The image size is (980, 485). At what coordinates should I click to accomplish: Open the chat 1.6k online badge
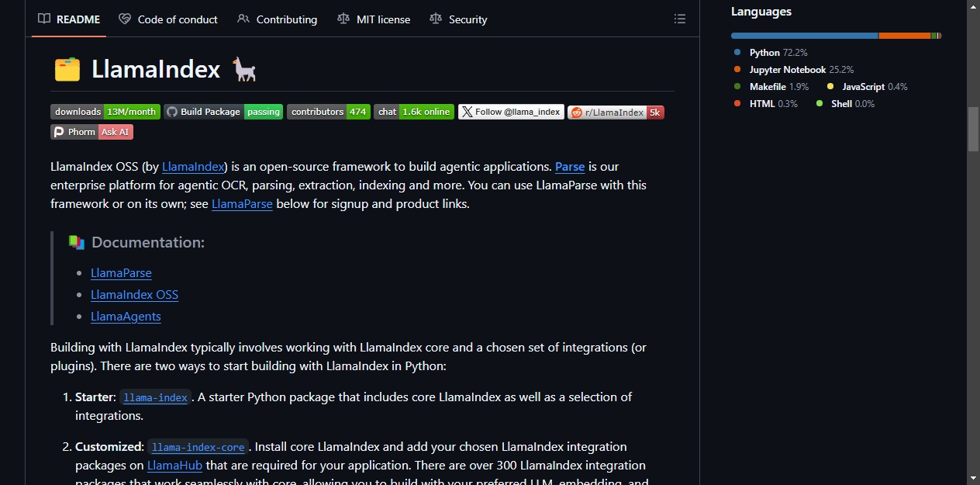pos(414,112)
